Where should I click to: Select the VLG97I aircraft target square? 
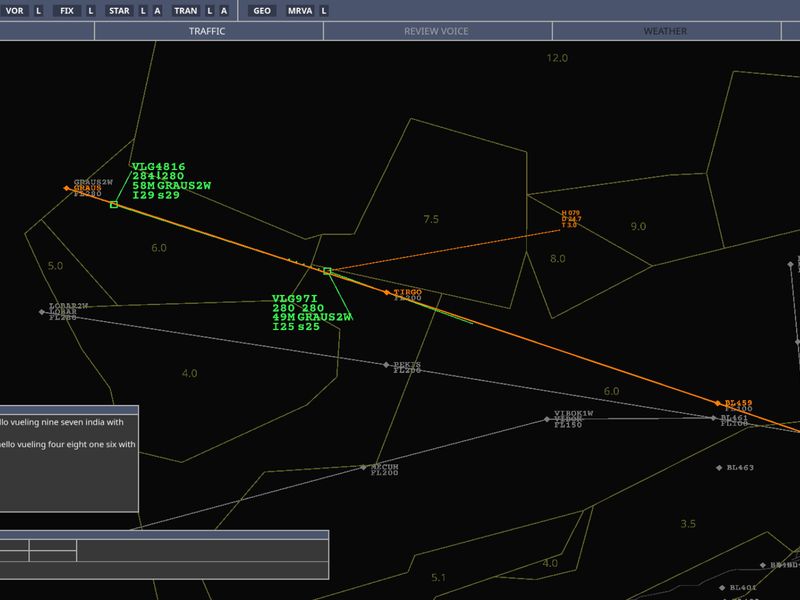pyautogui.click(x=327, y=271)
